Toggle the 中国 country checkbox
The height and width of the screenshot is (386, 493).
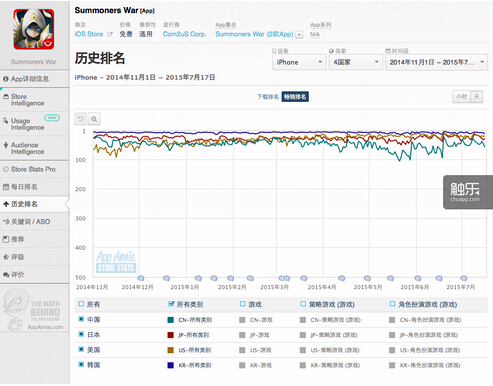[81, 319]
